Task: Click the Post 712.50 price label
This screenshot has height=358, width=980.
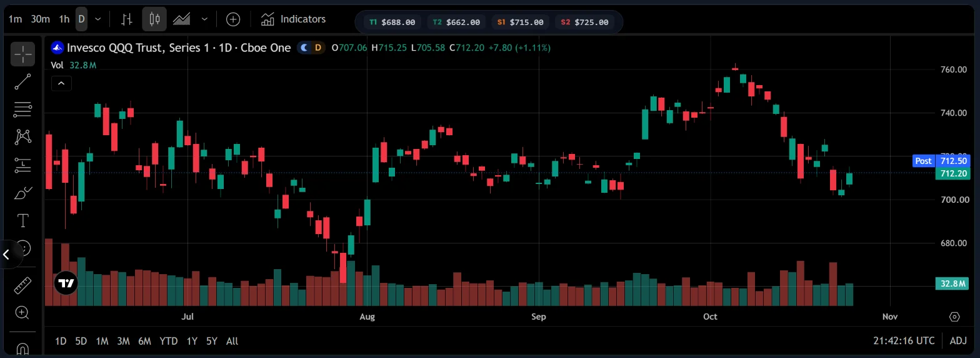Action: click(x=941, y=161)
